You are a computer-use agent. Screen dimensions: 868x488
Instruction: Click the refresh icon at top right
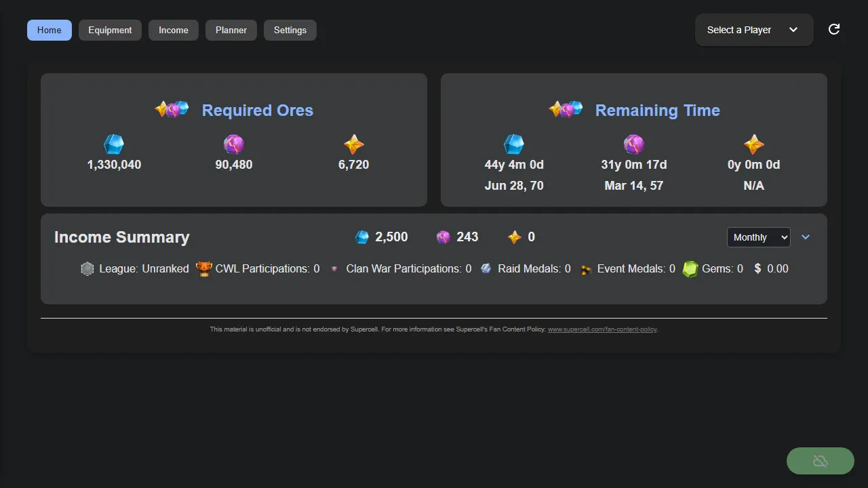[x=833, y=29]
